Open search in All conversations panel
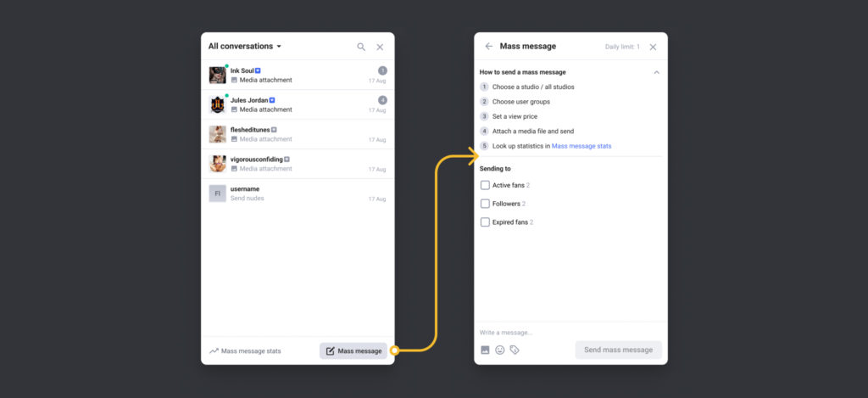Screen dimensions: 868x398 pyautogui.click(x=361, y=48)
